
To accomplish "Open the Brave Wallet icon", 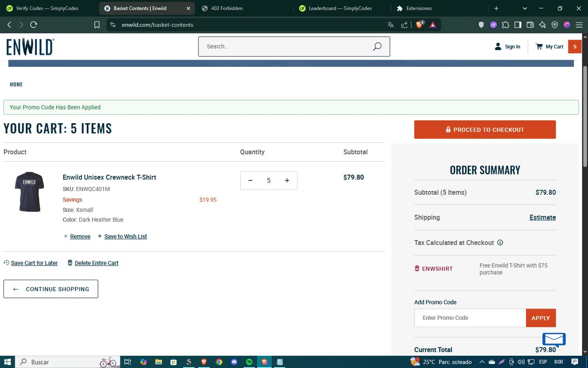I will click(x=530, y=25).
